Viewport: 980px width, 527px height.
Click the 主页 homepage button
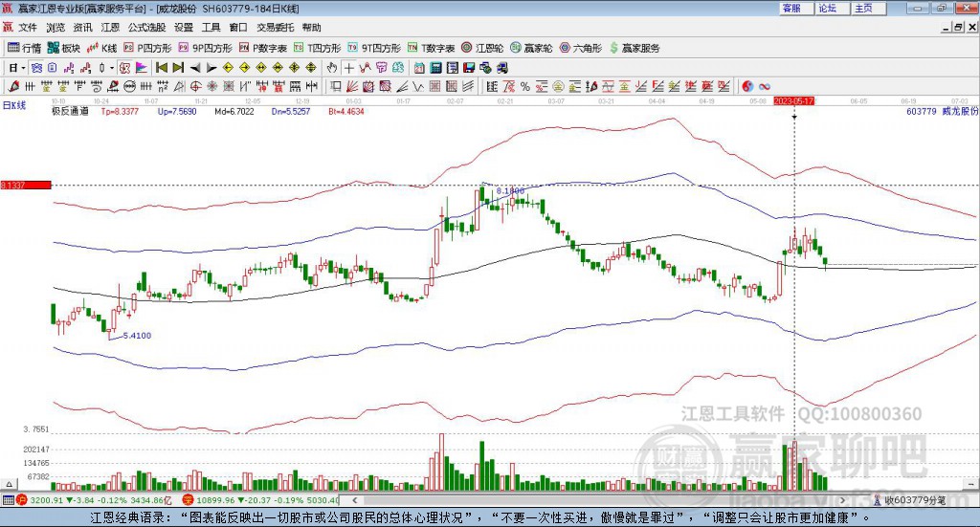(869, 8)
